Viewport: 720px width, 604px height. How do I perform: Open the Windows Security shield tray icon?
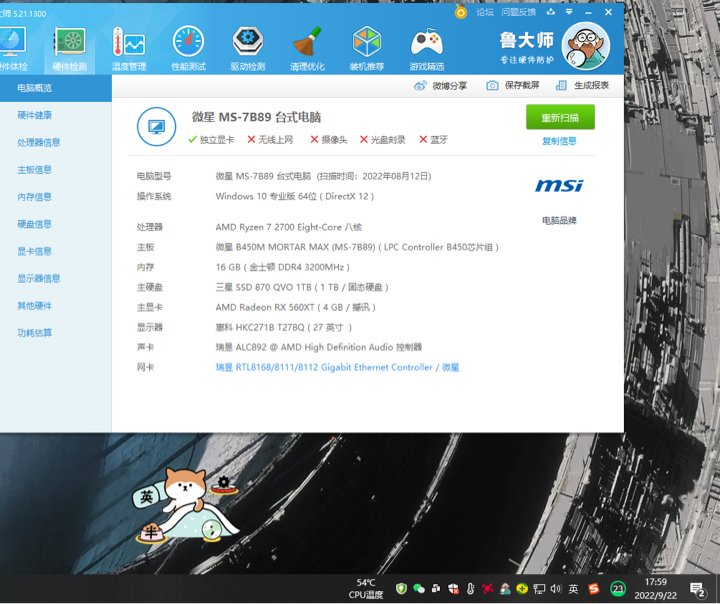point(453,588)
